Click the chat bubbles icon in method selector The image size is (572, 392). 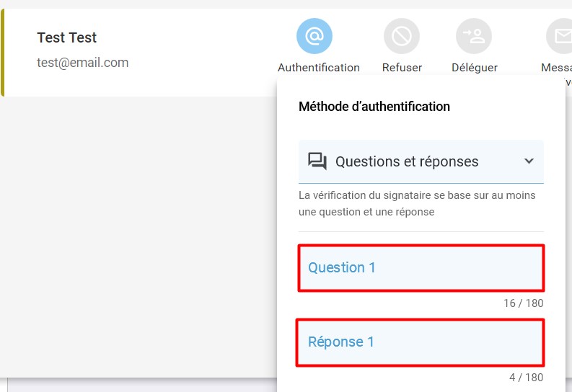click(x=317, y=161)
